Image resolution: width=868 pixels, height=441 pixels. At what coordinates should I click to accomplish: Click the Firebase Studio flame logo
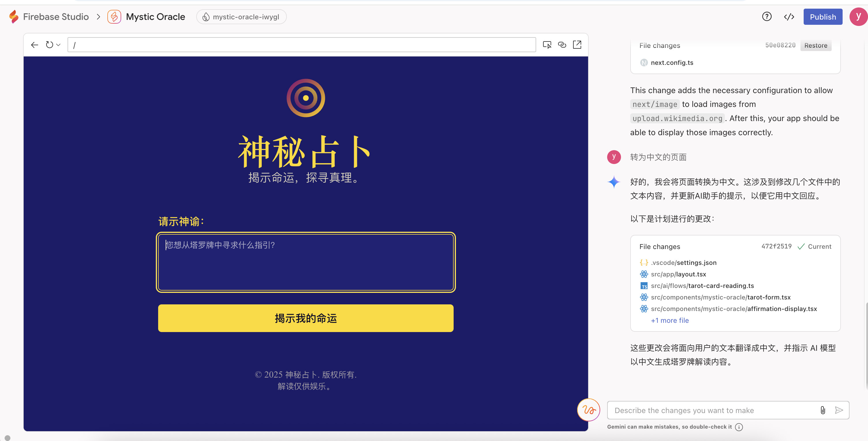pos(14,16)
